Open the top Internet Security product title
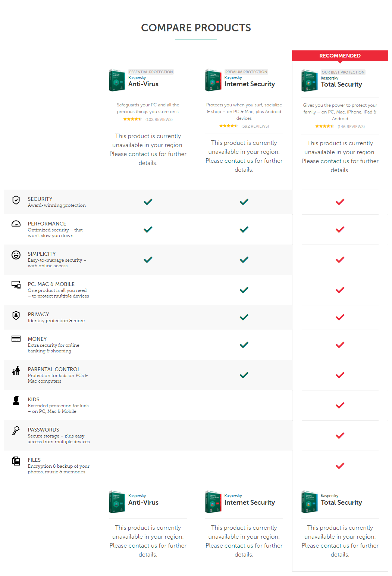Image resolution: width=392 pixels, height=576 pixels. tap(250, 84)
